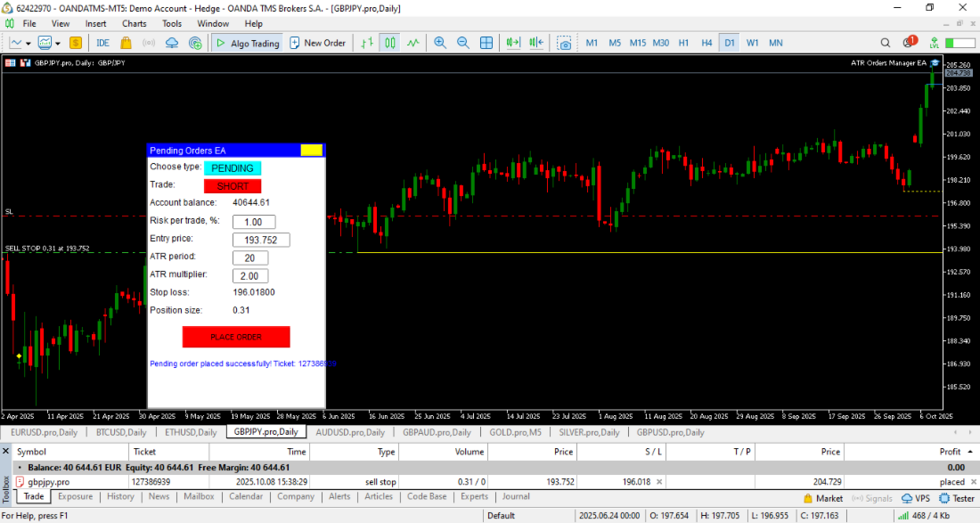Toggle the Algo Trading button

pos(247,43)
